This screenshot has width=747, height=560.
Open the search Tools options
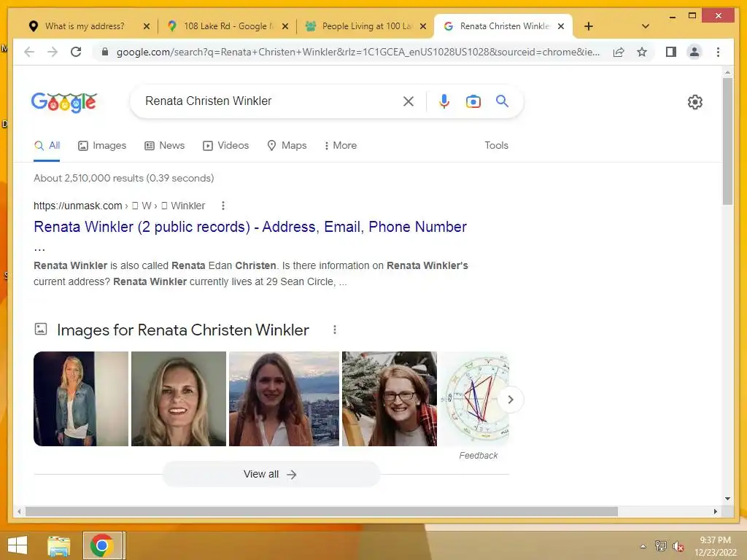pyautogui.click(x=496, y=146)
